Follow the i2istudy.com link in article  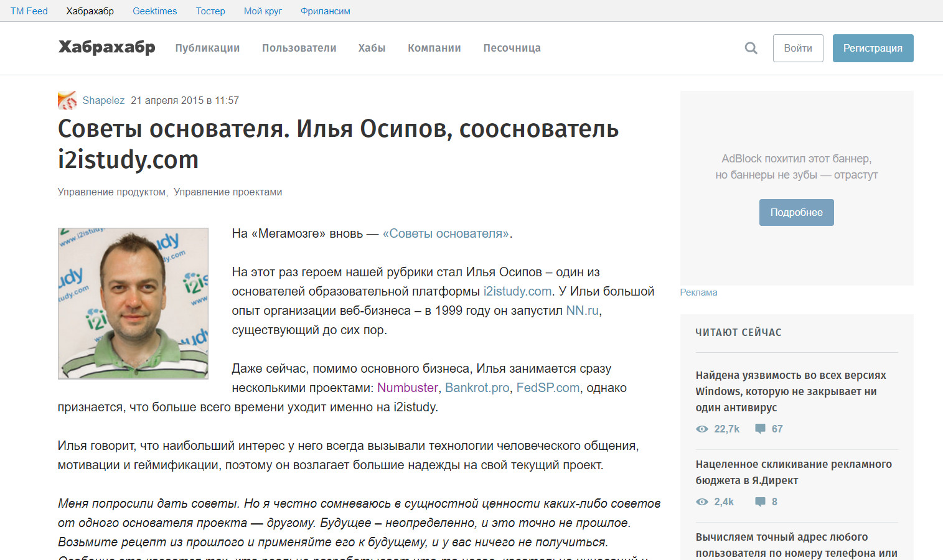click(x=517, y=291)
